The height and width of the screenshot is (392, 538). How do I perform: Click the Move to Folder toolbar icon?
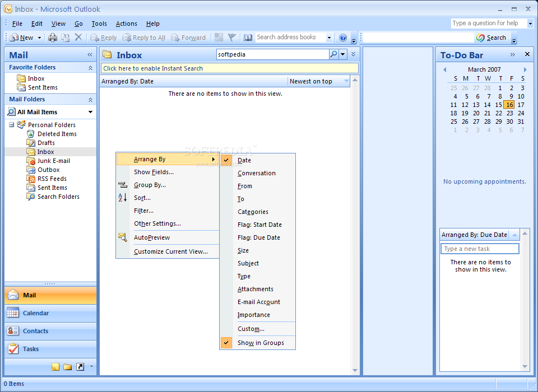point(65,38)
